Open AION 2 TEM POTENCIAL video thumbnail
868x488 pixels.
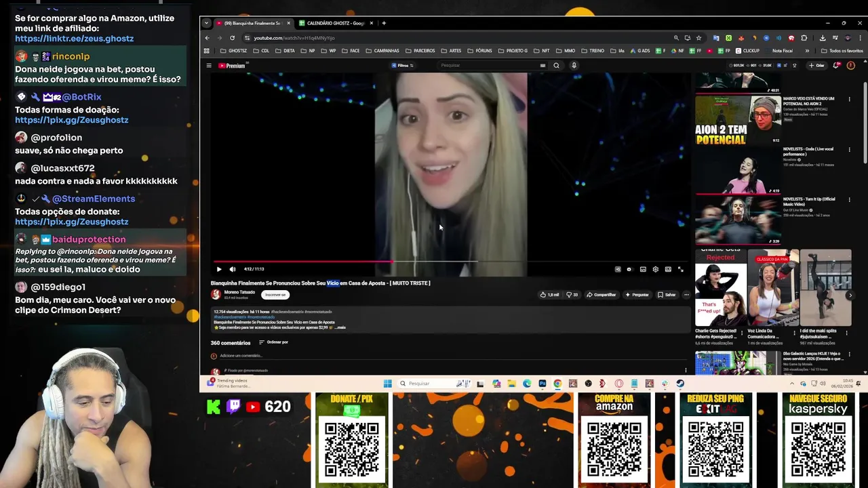(738, 120)
